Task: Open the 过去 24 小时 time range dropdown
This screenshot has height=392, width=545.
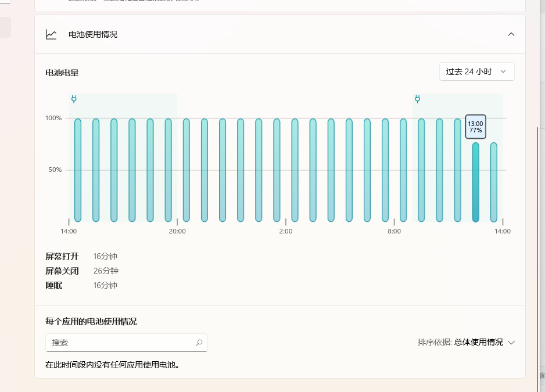Action: click(476, 71)
